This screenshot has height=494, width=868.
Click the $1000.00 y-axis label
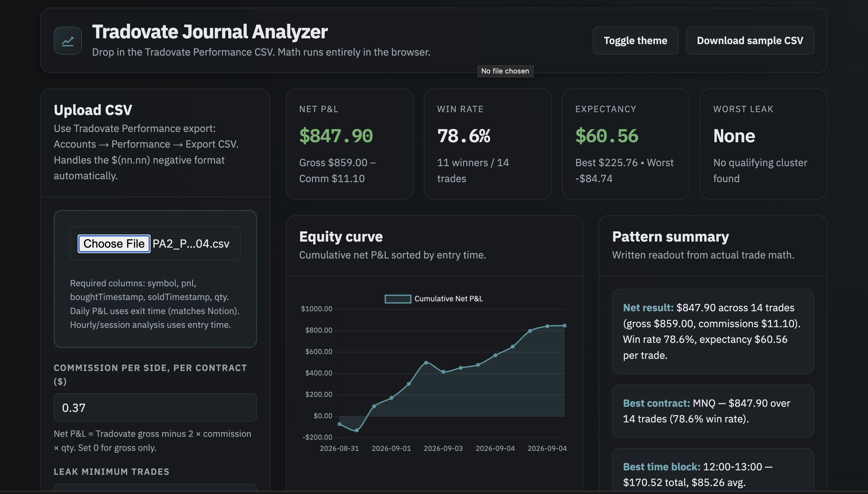click(317, 309)
